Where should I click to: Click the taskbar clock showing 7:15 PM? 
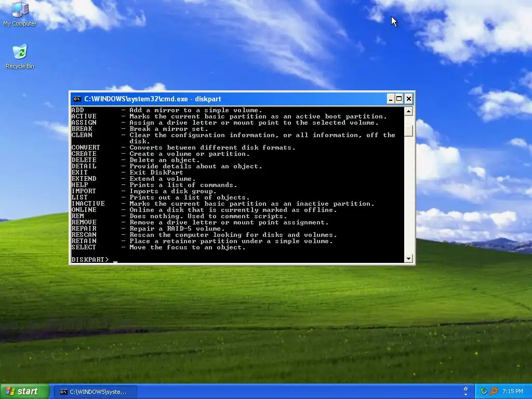pyautogui.click(x=513, y=392)
